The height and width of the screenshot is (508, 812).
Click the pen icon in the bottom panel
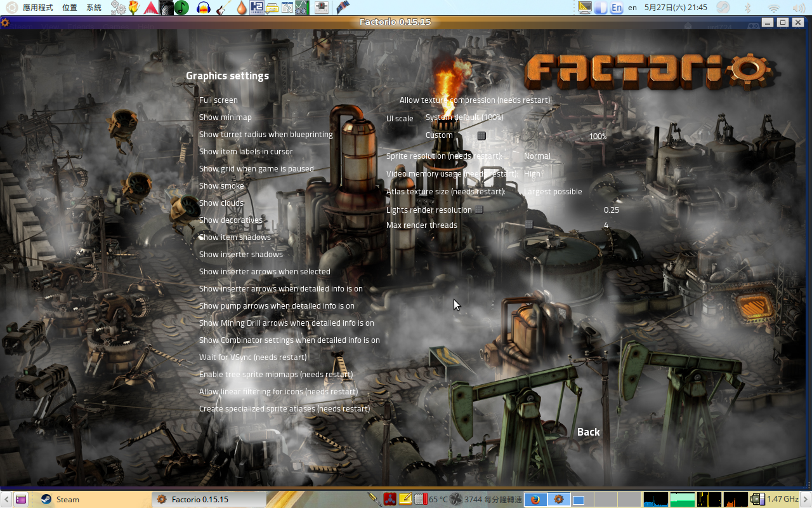(x=374, y=499)
